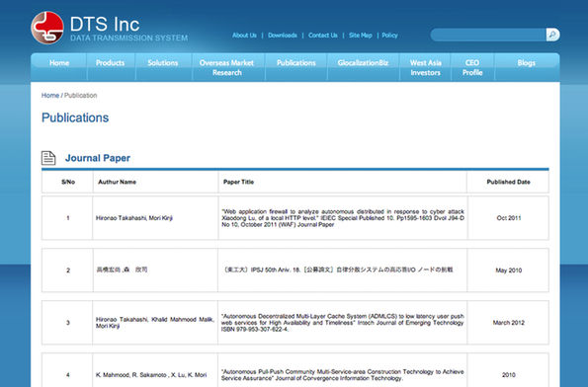Viewport: 588px width, 387px height.
Task: Open West Asia Investors menu item
Action: point(425,68)
